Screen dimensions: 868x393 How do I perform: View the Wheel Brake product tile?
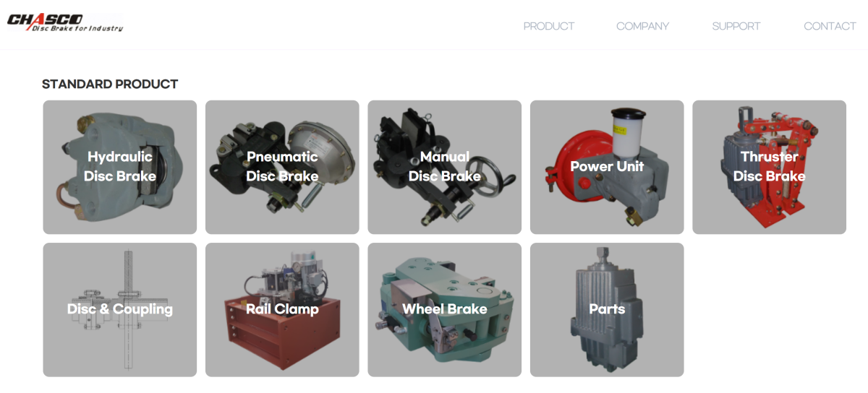[x=444, y=309]
